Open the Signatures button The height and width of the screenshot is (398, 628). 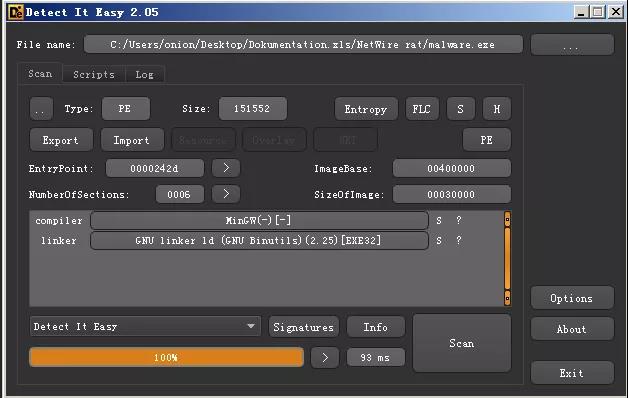304,327
